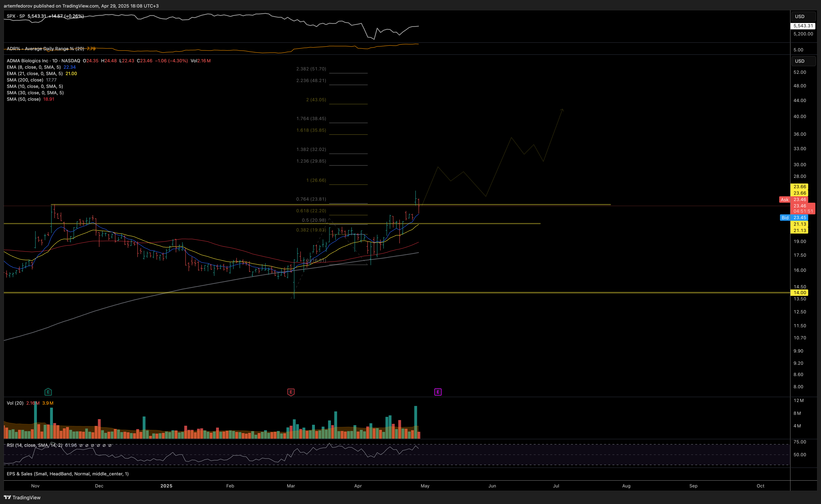Click the red Ask price tag
The height and width of the screenshot is (504, 821).
tap(784, 200)
